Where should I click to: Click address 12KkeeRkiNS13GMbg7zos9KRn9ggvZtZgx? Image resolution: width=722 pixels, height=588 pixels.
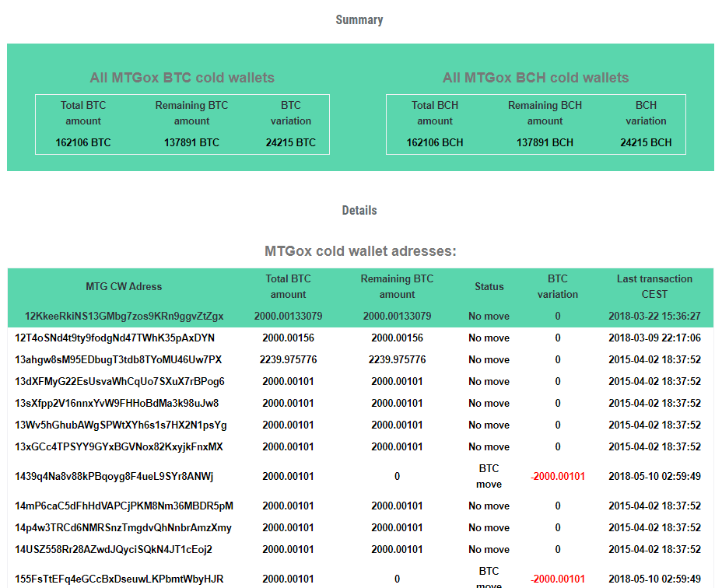click(124, 317)
